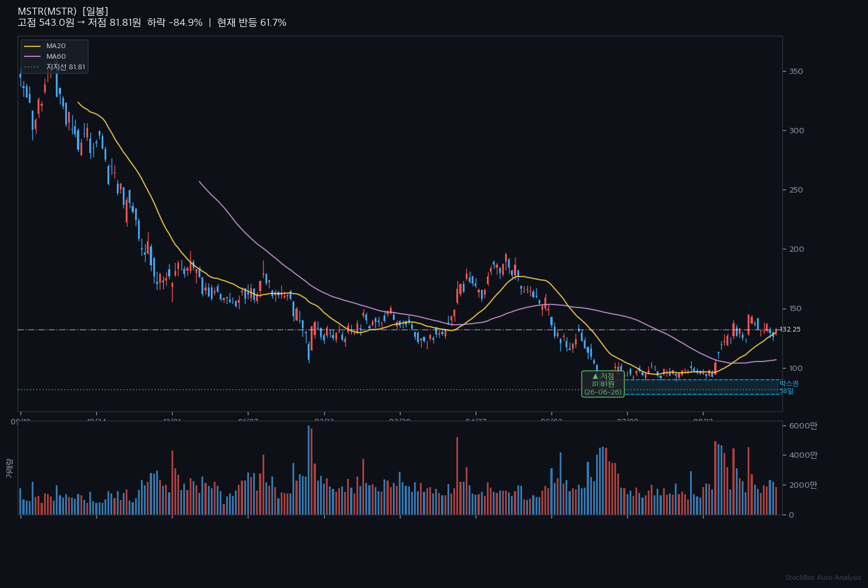Click the green 저점 annotation box dated 26-06-26
This screenshot has height=588, width=868.
[603, 384]
